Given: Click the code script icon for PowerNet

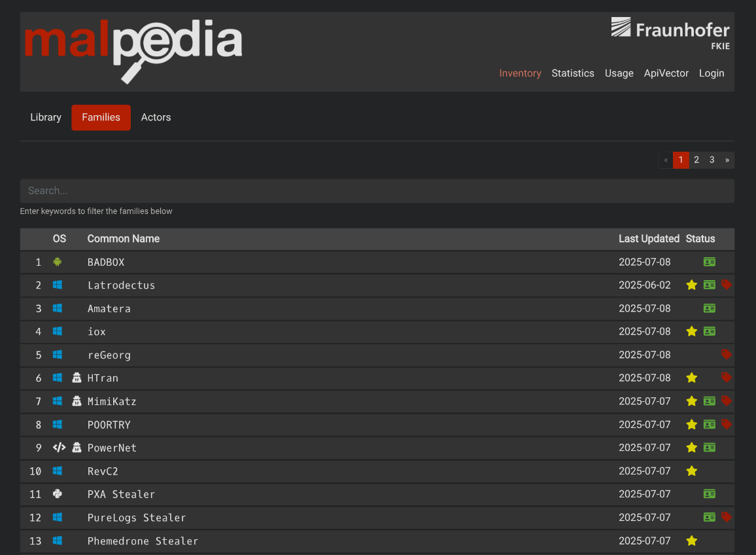Looking at the screenshot, I should (59, 448).
